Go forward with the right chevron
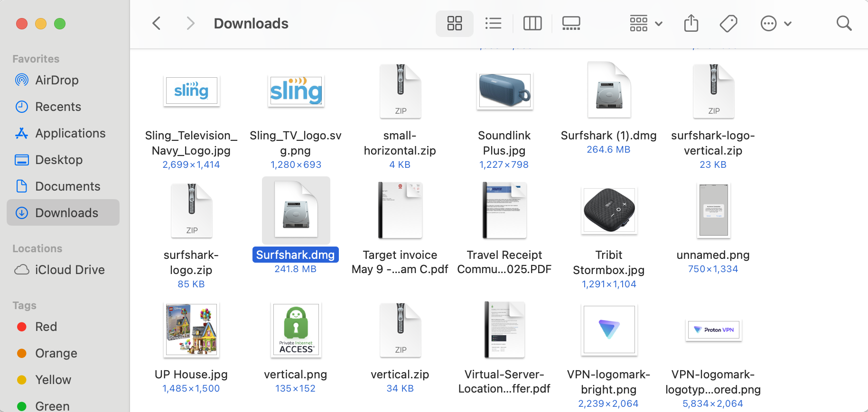The height and width of the screenshot is (412, 868). pos(190,23)
